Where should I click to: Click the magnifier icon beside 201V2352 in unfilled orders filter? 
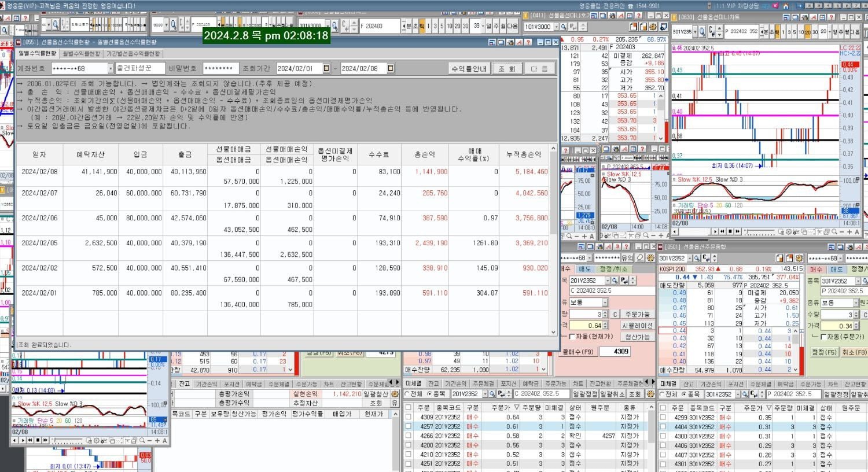pos(492,394)
